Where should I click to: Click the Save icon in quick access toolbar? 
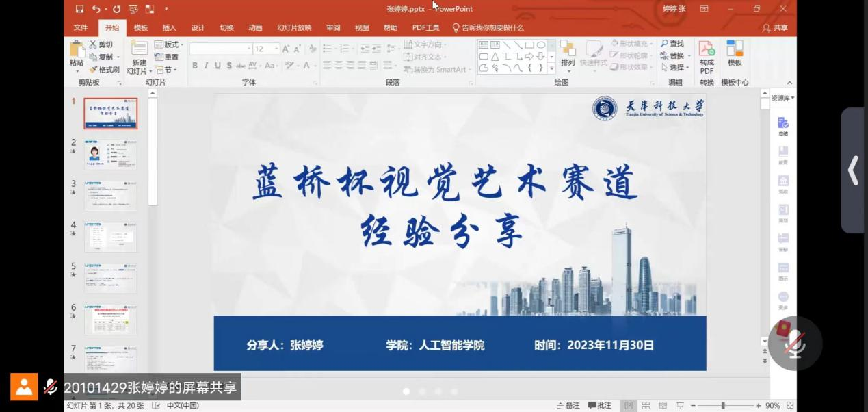click(x=80, y=9)
